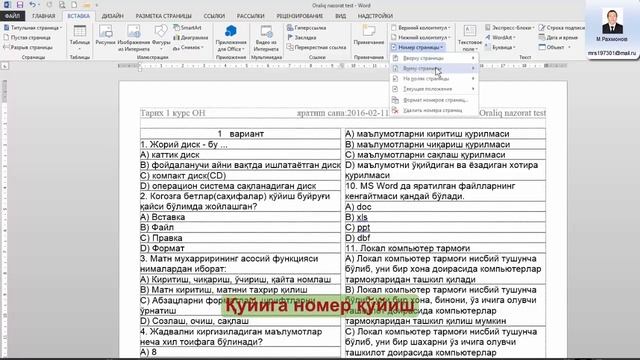The width and height of the screenshot is (640, 360).
Task: Insert a Закладка bookmark
Action: click(x=302, y=37)
